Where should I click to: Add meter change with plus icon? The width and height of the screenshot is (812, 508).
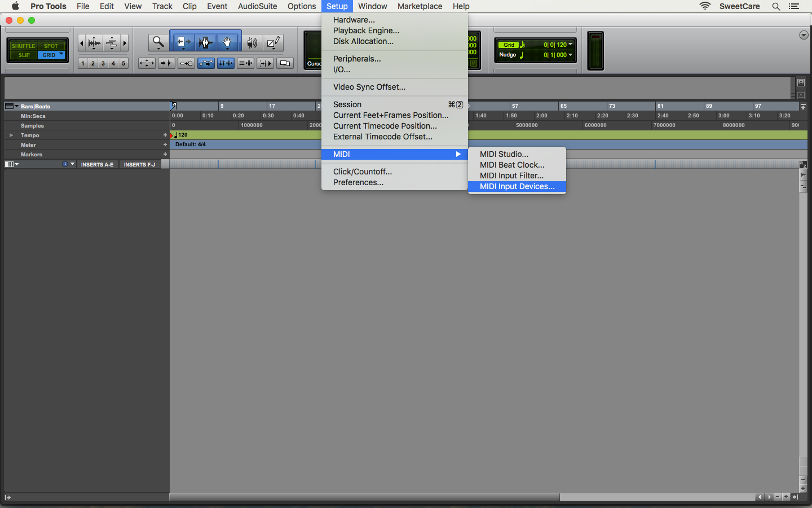pos(165,145)
